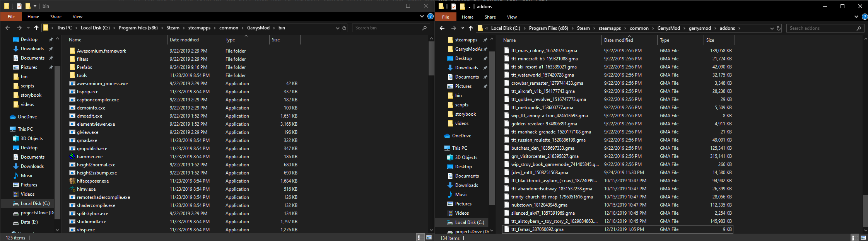868x241 pixels.
Task: Select butchers_den_1835697333.gma file
Action: [x=617, y=148]
